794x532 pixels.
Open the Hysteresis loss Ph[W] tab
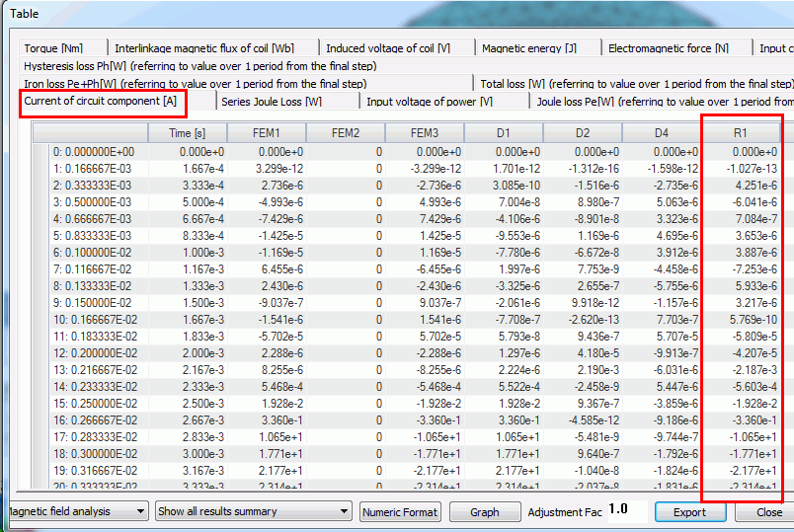pos(200,66)
